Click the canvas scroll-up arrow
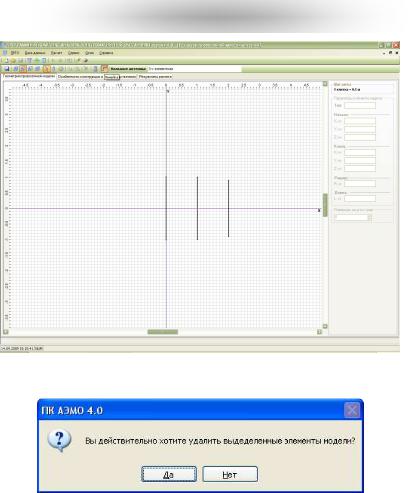 [x=325, y=84]
